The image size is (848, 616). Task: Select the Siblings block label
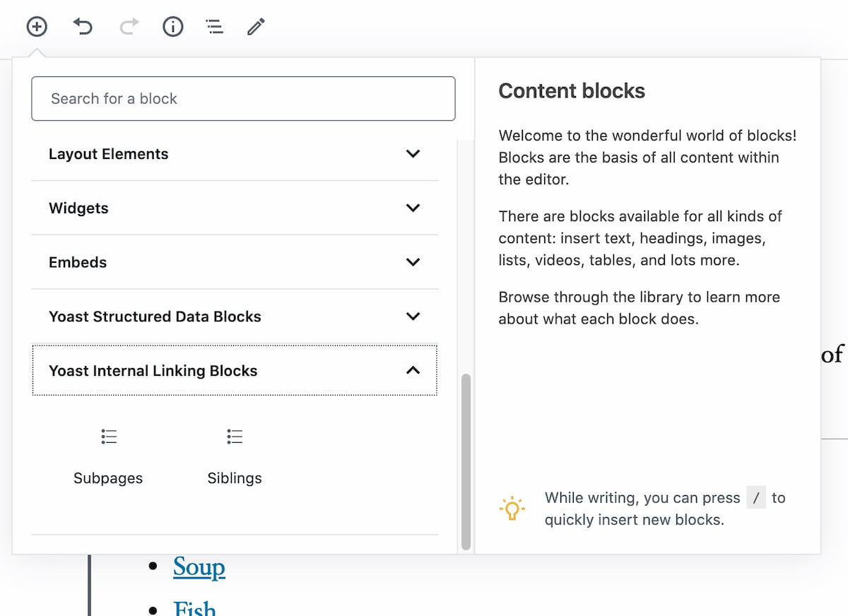[235, 478]
